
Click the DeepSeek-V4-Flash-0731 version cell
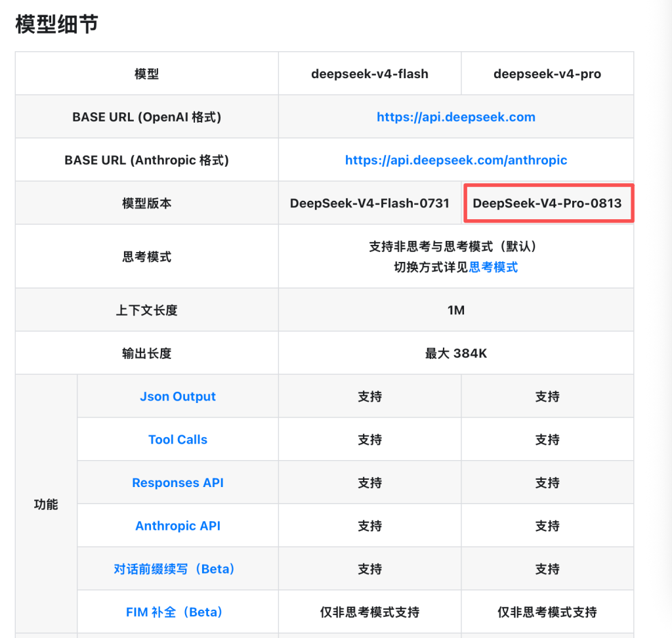[370, 203]
